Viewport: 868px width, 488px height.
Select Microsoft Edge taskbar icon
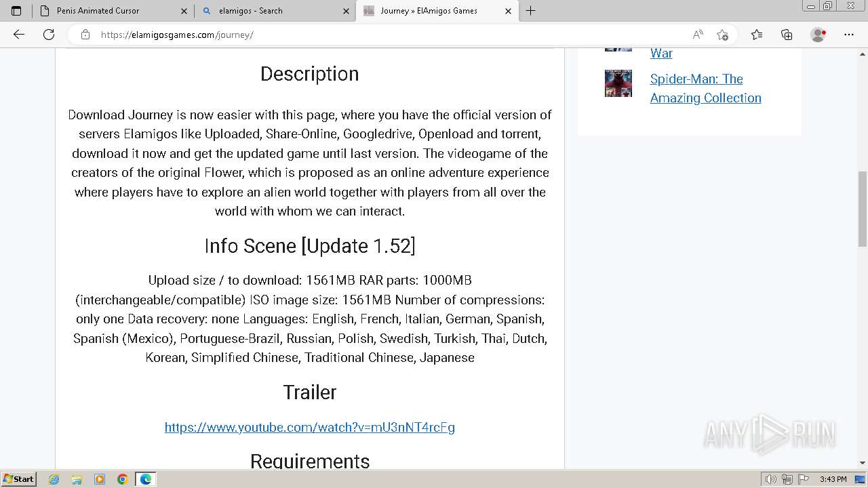[x=146, y=479]
